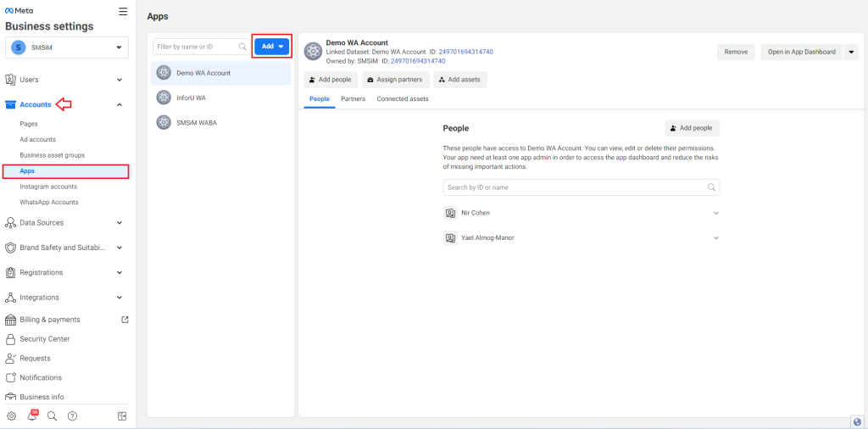The width and height of the screenshot is (868, 429).
Task: Expand the Integrations section
Action: (119, 298)
